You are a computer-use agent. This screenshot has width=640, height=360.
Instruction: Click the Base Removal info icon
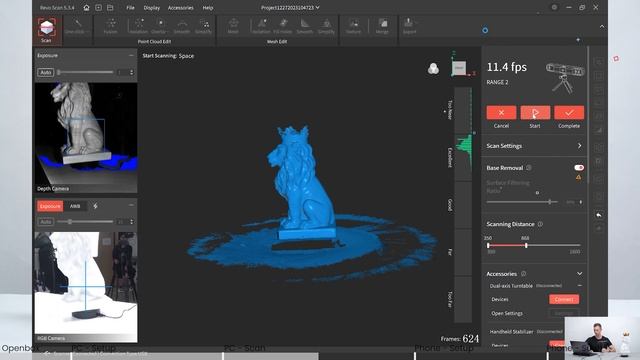pyautogui.click(x=529, y=168)
